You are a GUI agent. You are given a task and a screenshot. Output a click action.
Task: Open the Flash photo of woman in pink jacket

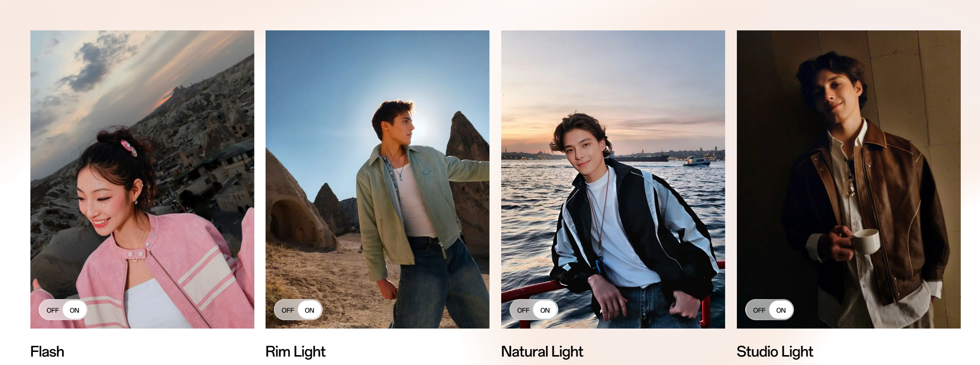(142, 179)
